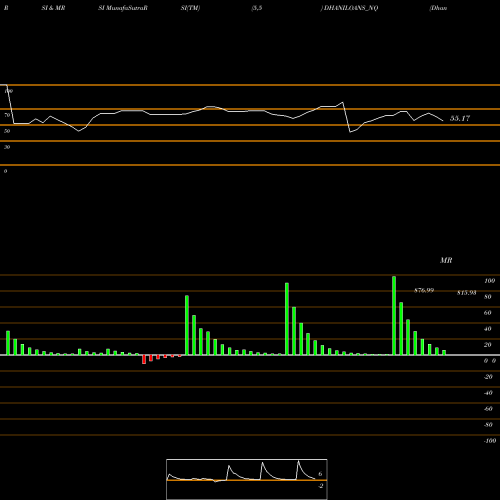Click the "SI & MR" header text

coord(53,8)
